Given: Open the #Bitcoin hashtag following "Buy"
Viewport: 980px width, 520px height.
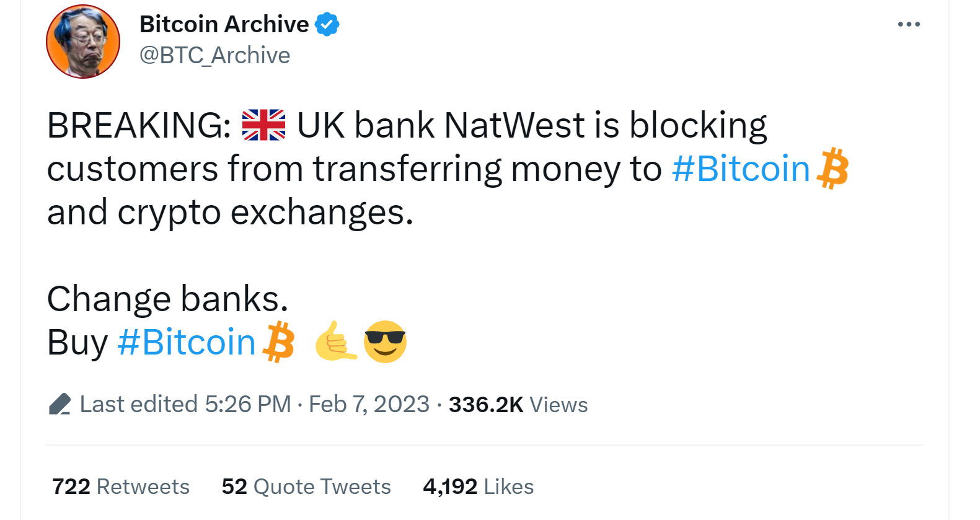Looking at the screenshot, I should click(x=186, y=342).
